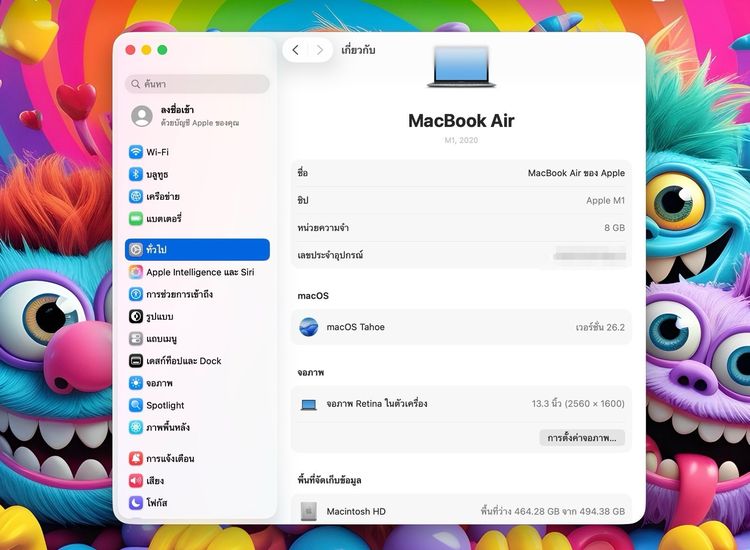Select จอภาพ item in sidebar
The image size is (750, 550).
(197, 383)
